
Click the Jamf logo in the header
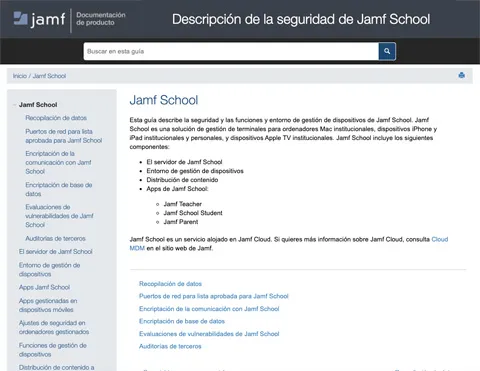[39, 19]
